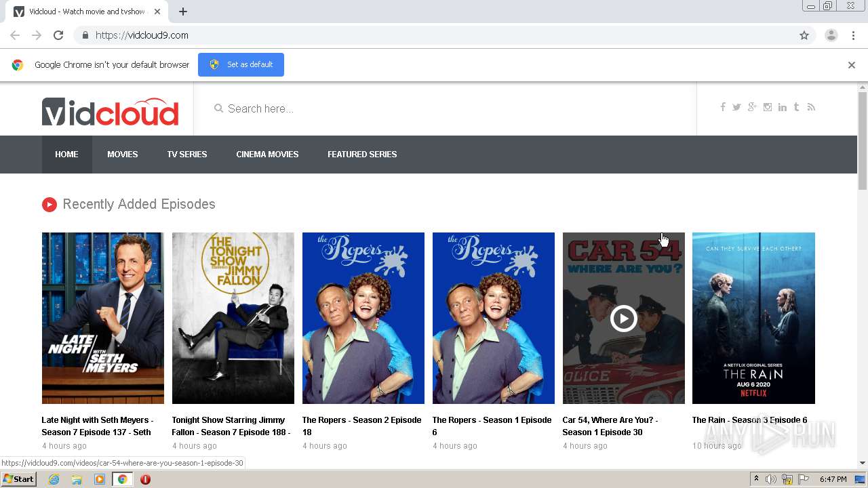This screenshot has height=488, width=868.
Task: Open the Tumblr social icon
Action: pyautogui.click(x=796, y=107)
